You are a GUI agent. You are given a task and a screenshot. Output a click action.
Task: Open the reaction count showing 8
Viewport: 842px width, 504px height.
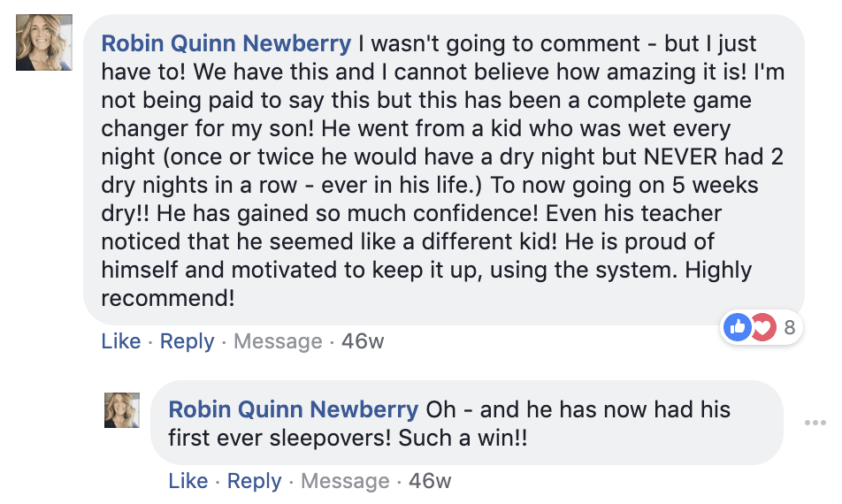[x=790, y=328]
